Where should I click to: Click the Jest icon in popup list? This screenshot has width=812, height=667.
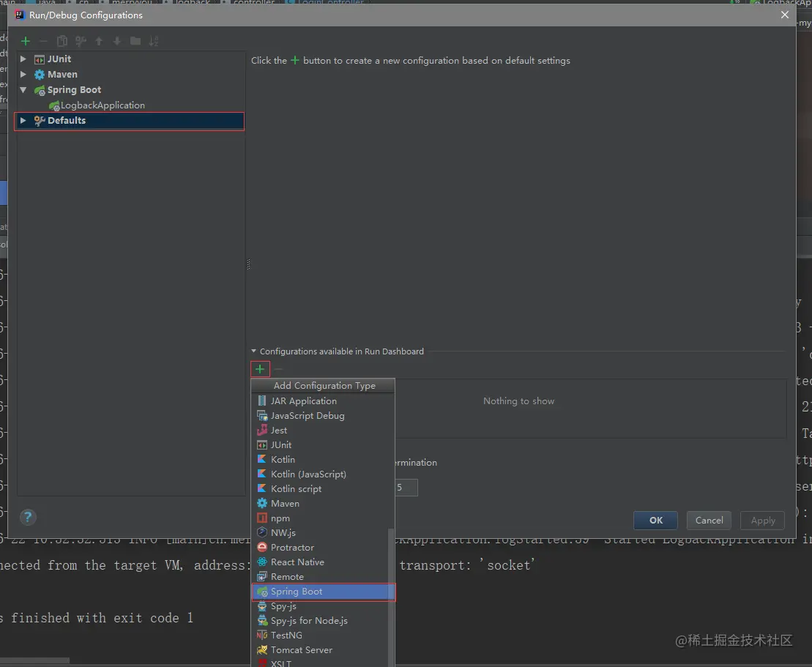pos(262,430)
